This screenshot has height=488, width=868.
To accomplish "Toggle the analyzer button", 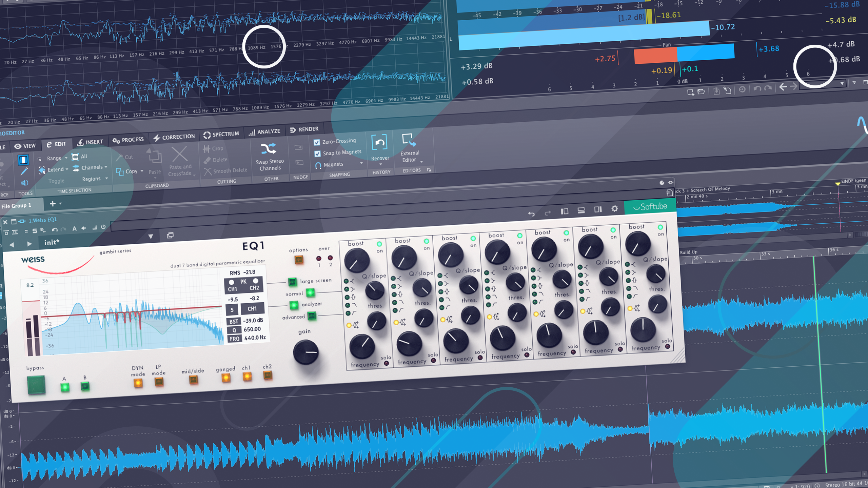I will tap(294, 305).
